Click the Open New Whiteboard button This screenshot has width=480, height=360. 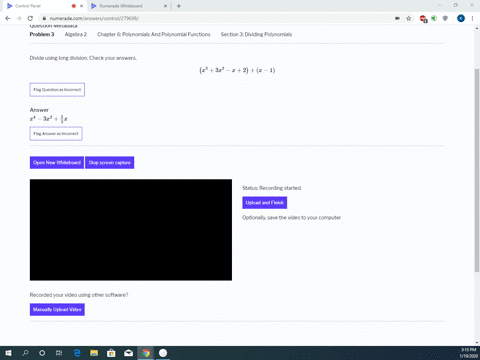tap(57, 163)
